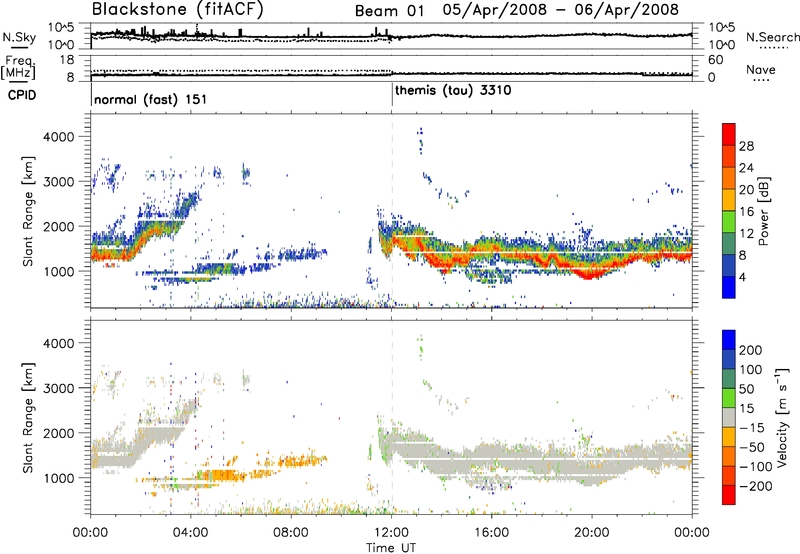Click the blue bottom segment of Power colorbar
Screen dimensions: 800x554
[x=729, y=287]
